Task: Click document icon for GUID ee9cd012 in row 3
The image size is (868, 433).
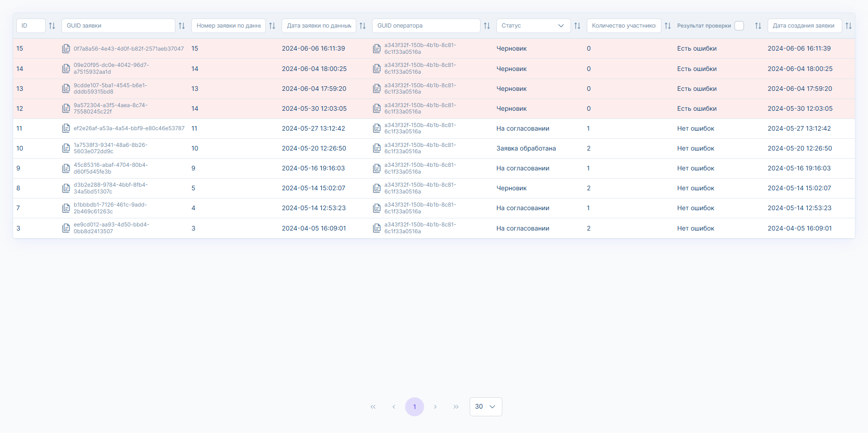Action: (66, 228)
